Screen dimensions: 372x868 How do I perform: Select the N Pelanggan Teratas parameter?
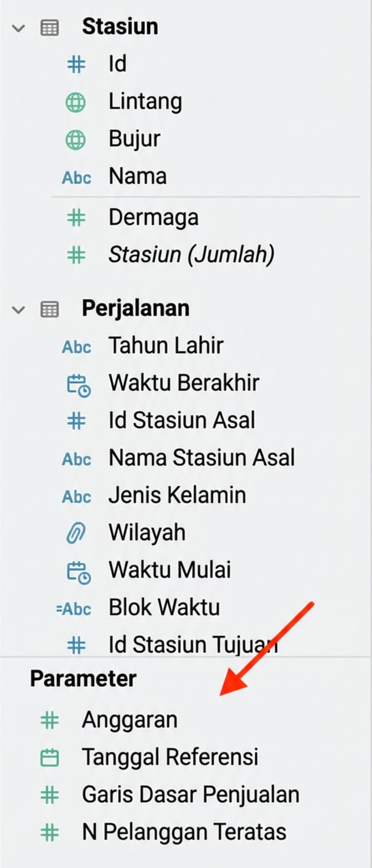tap(184, 833)
